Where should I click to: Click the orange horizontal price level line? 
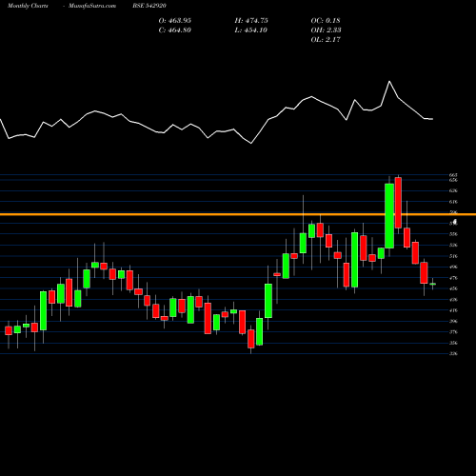click(238, 215)
